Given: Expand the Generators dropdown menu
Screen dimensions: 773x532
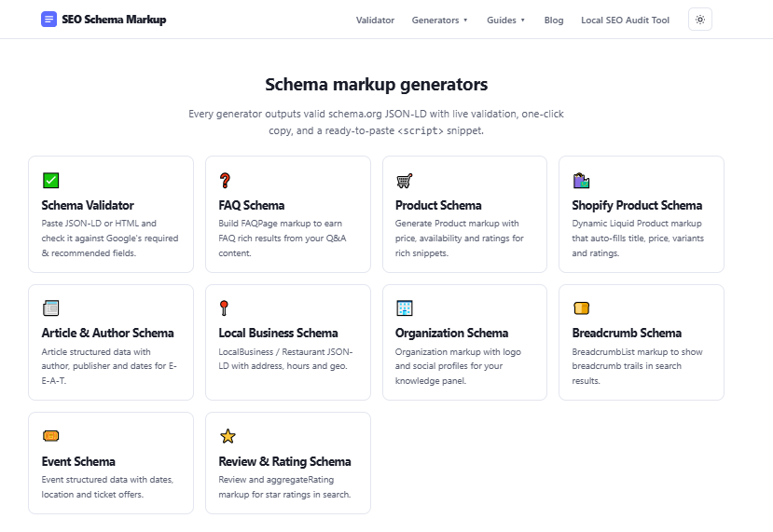Looking at the screenshot, I should [x=440, y=20].
